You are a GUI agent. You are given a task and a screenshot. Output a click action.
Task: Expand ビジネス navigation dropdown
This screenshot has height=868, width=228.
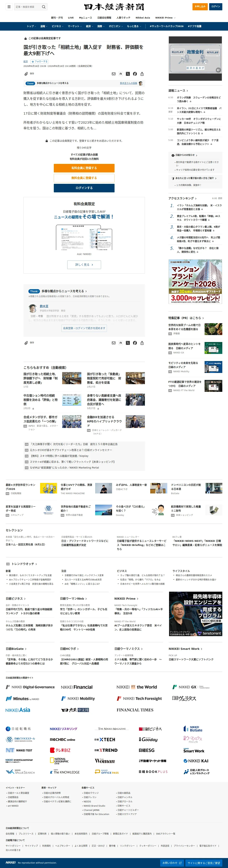(x=58, y=26)
